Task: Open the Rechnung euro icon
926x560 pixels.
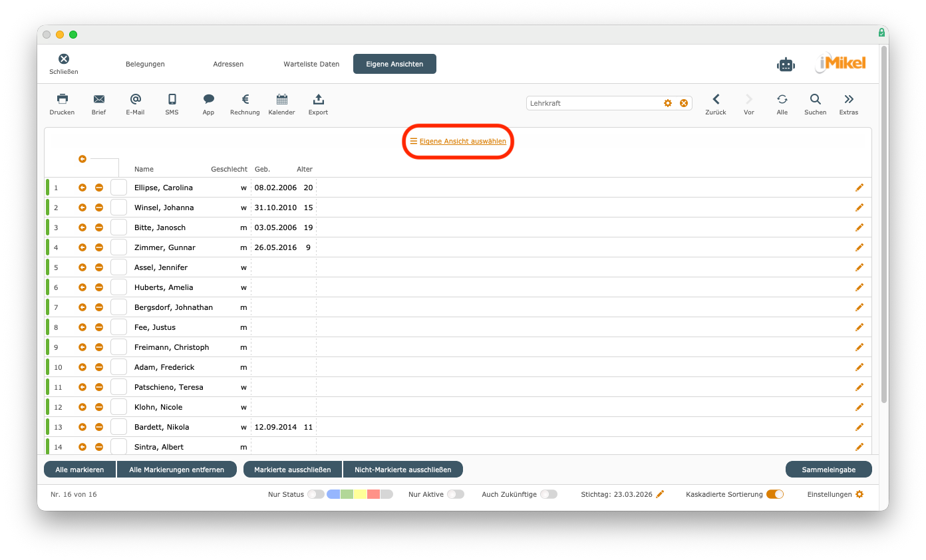Action: (245, 99)
